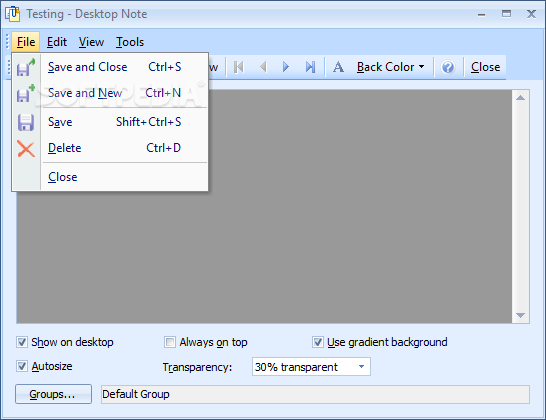546x420 pixels.
Task: Click the Save and Close floppy icon
Action: click(26, 67)
